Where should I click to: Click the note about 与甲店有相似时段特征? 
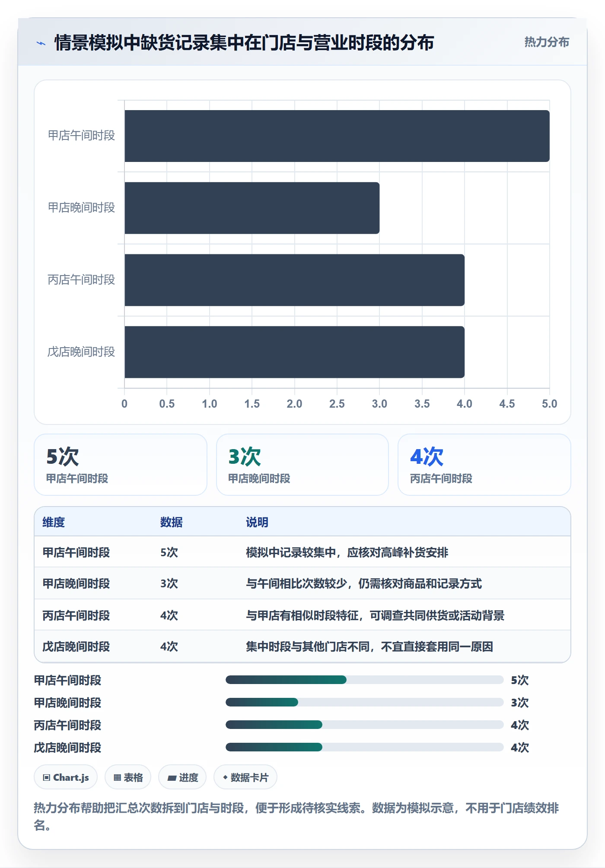pyautogui.click(x=375, y=615)
